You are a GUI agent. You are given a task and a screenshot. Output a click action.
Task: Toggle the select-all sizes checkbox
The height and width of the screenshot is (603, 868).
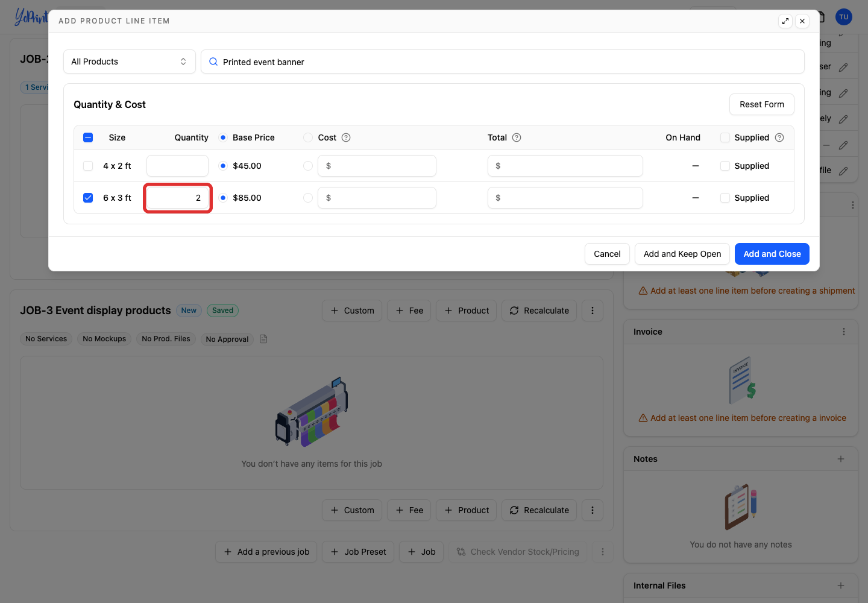click(88, 137)
